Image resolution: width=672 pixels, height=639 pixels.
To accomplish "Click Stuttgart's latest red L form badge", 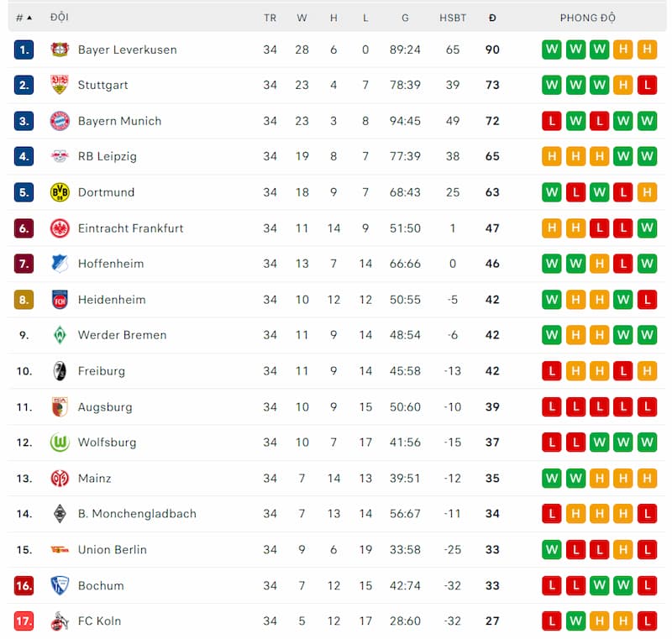I will (647, 85).
